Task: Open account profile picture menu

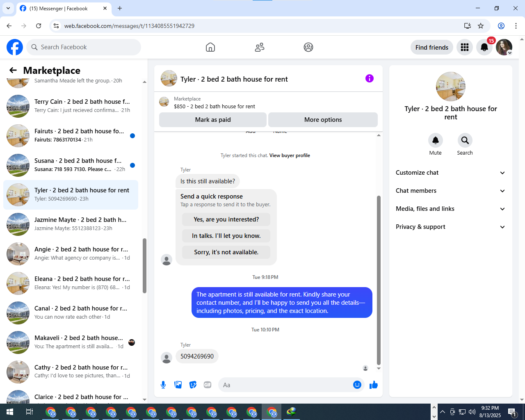Action: tap(504, 47)
